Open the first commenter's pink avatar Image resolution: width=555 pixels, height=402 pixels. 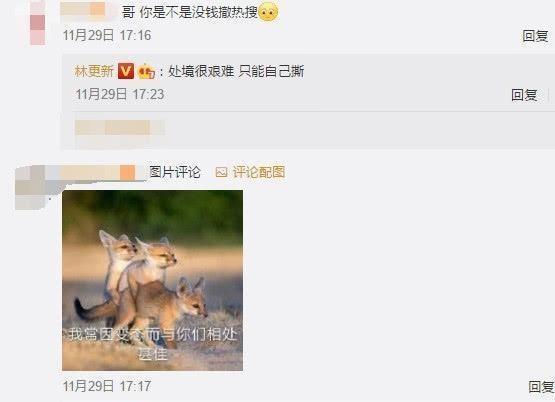(38, 23)
